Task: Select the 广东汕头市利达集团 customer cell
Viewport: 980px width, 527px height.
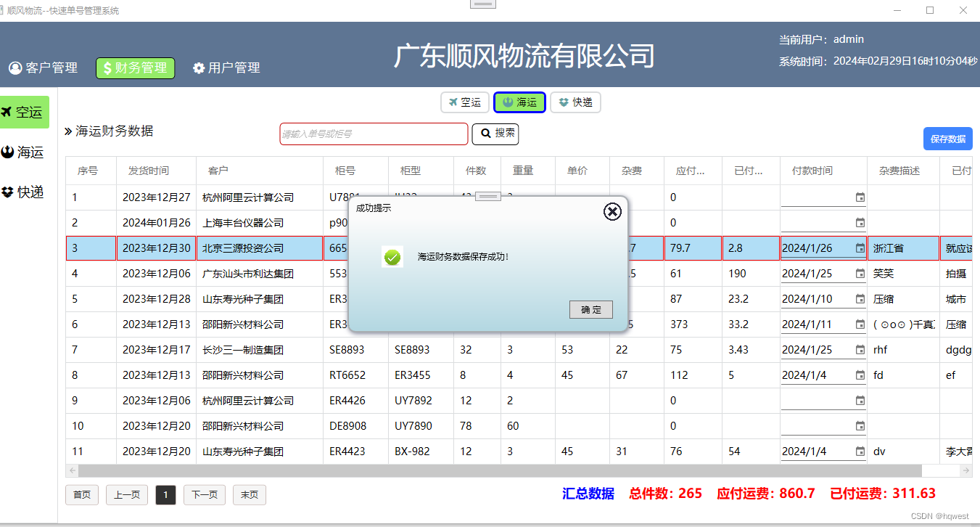Action: point(260,274)
